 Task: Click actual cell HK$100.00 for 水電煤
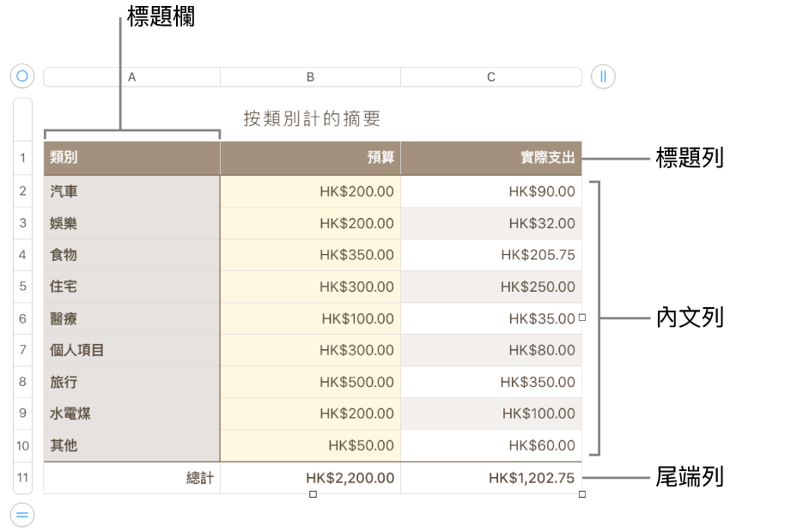click(491, 414)
